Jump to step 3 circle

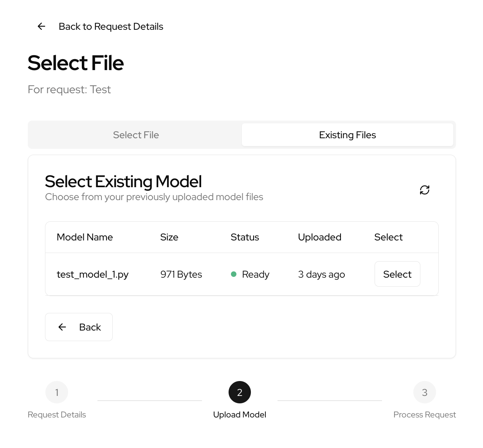pos(424,392)
